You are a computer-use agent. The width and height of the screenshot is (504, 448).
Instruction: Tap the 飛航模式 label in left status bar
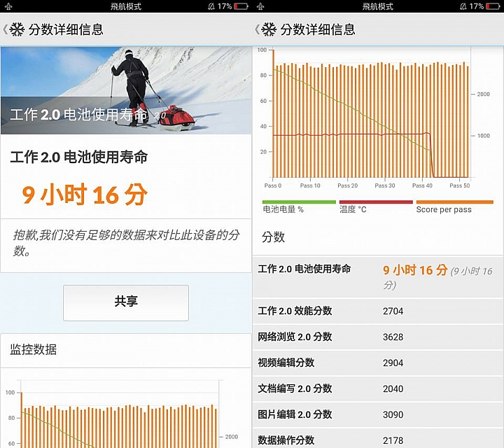pyautogui.click(x=126, y=6)
